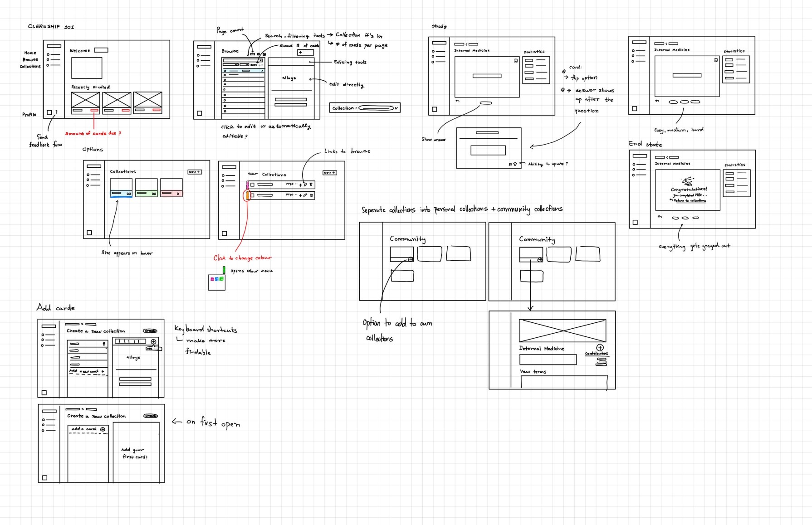Click the first 'Recently studied' thumbnail
Screen dimensions: 812x525
85,100
